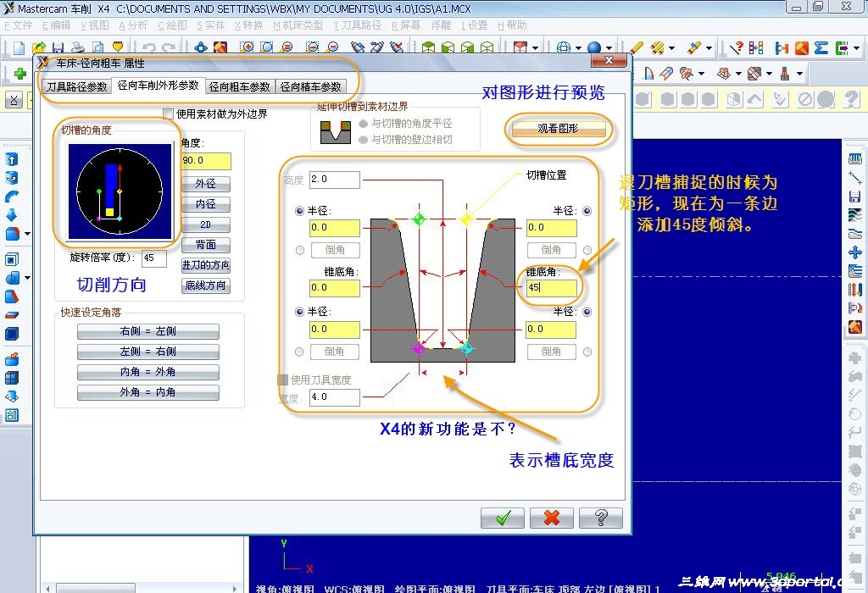Click the blue down-arrow icon in left sidebar

coord(12,215)
